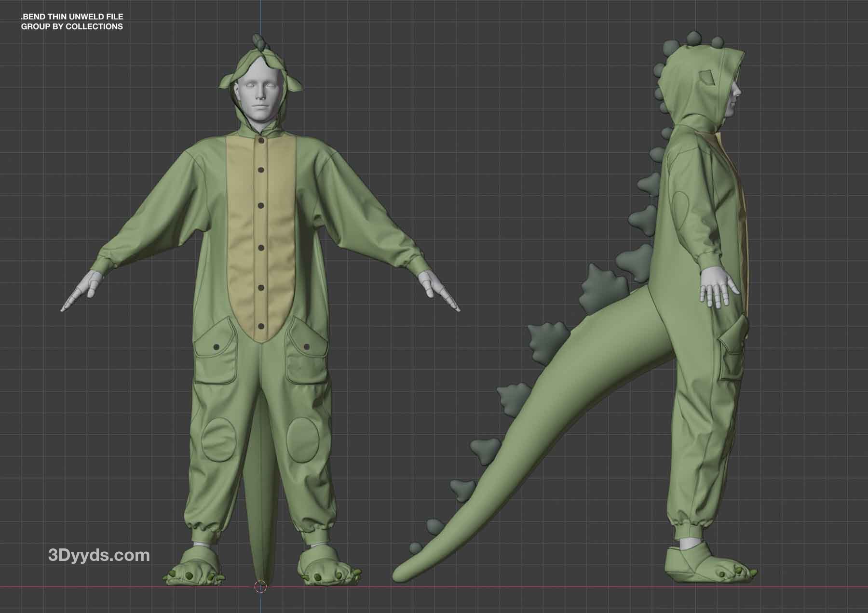Select the mannequin hand in side view
This screenshot has width=868, height=613.
[716, 288]
